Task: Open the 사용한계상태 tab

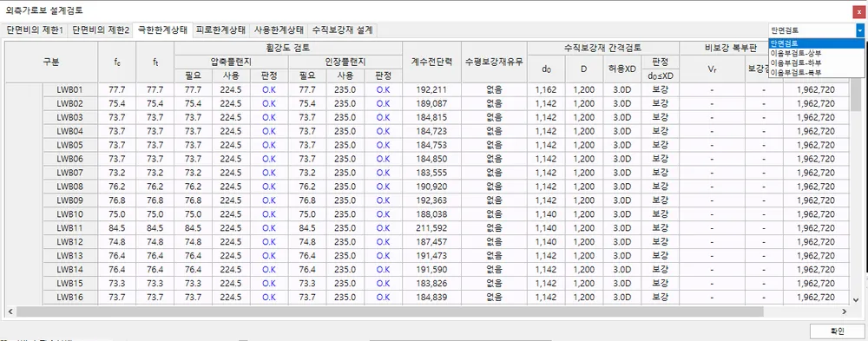Action: 279,30
